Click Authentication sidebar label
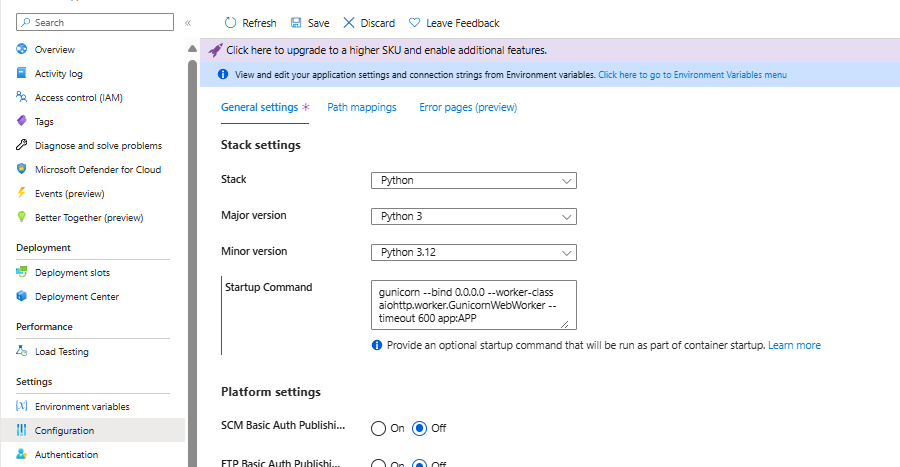Screen dimensions: 900x467 click(x=66, y=455)
